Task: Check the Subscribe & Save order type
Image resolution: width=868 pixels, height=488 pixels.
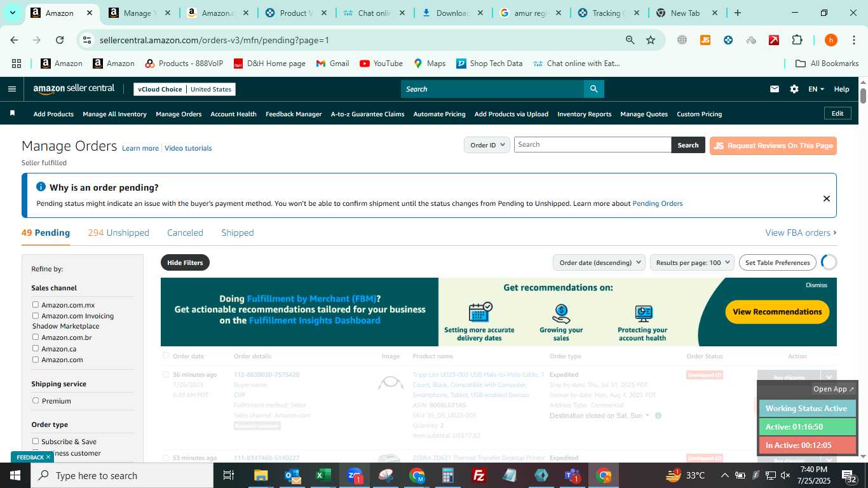Action: (x=36, y=441)
